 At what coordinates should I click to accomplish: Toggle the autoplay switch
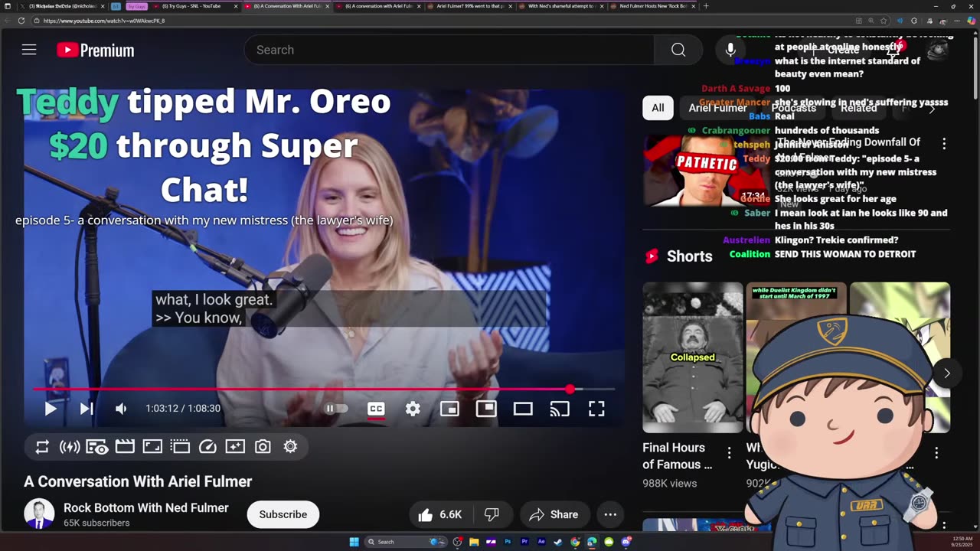[x=337, y=409]
